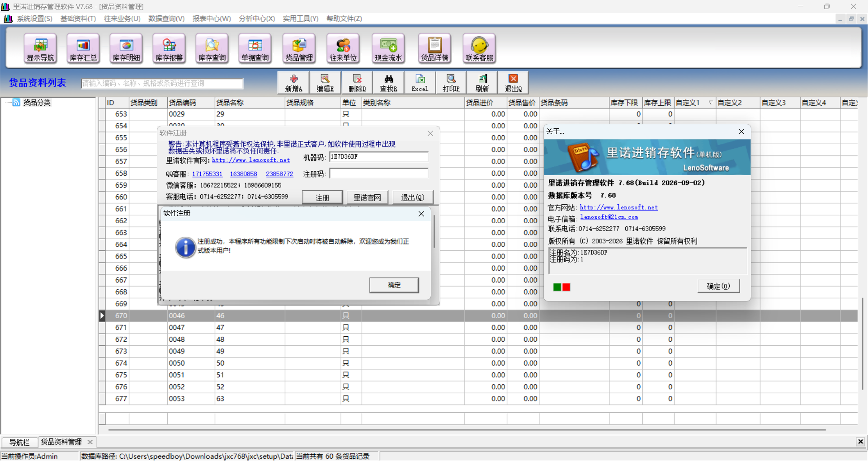Click the 刷新 refresh toolbar button
The image size is (868, 461).
(x=482, y=83)
